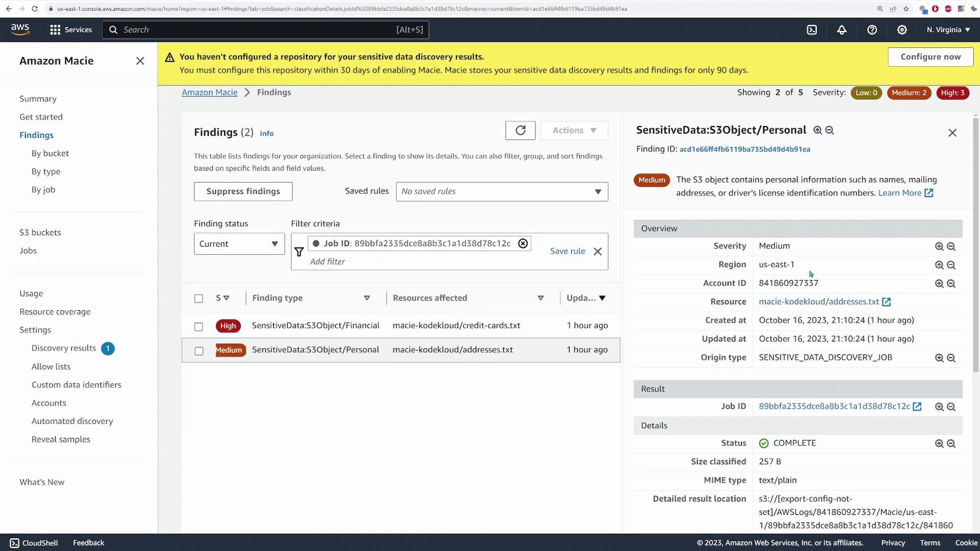Check the addresses.txt finding checkbox

(199, 351)
